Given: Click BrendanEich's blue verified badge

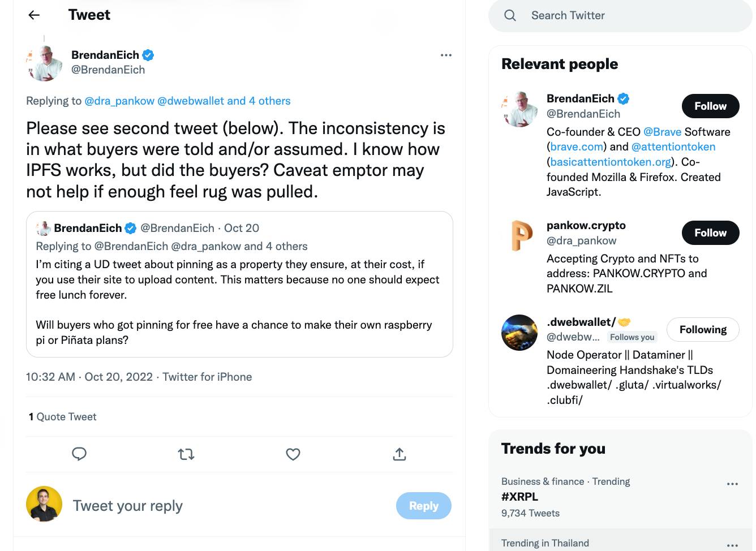Looking at the screenshot, I should pyautogui.click(x=148, y=54).
